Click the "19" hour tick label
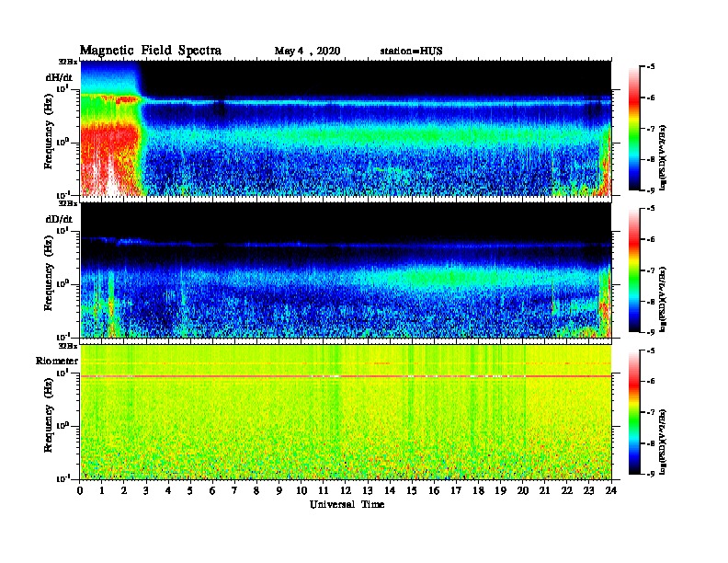This screenshot has height=563, width=728. pyautogui.click(x=500, y=491)
